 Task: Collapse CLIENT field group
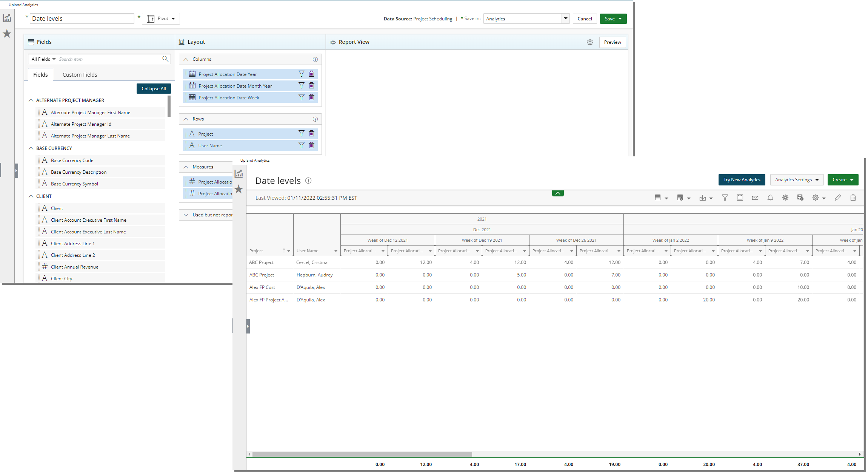click(x=31, y=196)
